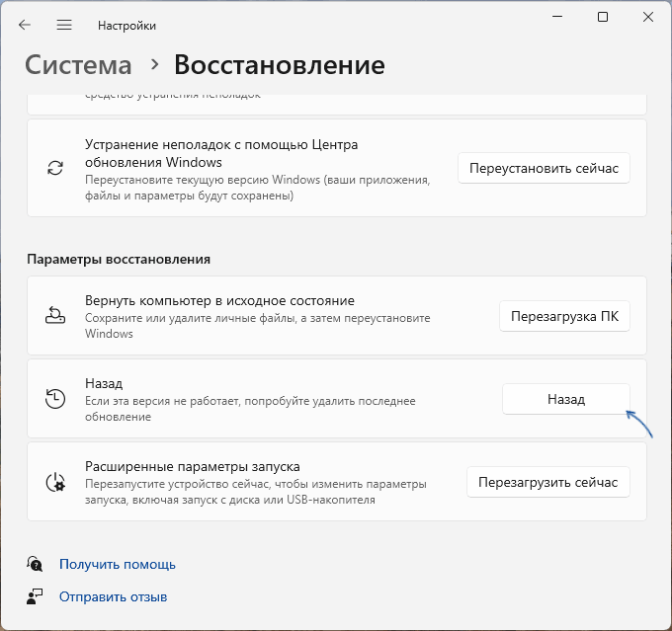Open the Получить помощь link
This screenshot has height=631, width=672.
point(118,564)
